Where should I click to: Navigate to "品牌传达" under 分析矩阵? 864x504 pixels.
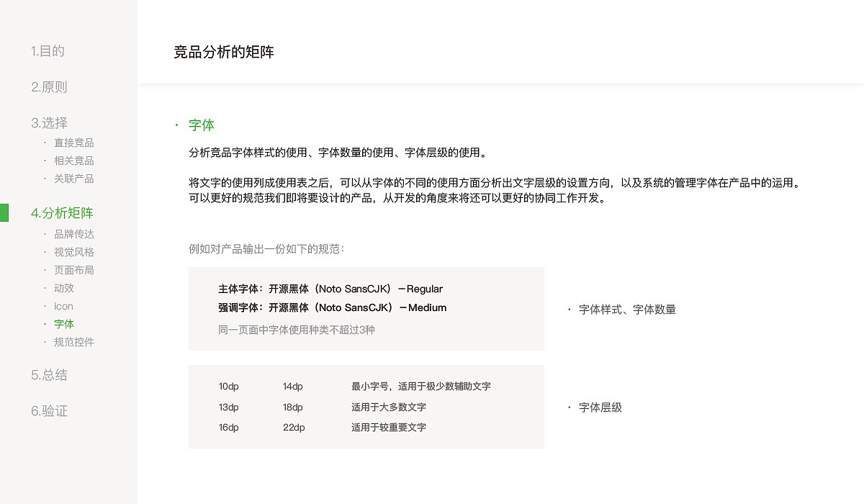tap(74, 234)
